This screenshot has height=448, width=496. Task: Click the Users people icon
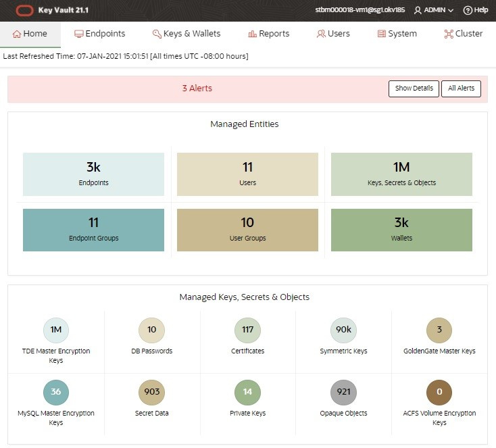(x=321, y=34)
